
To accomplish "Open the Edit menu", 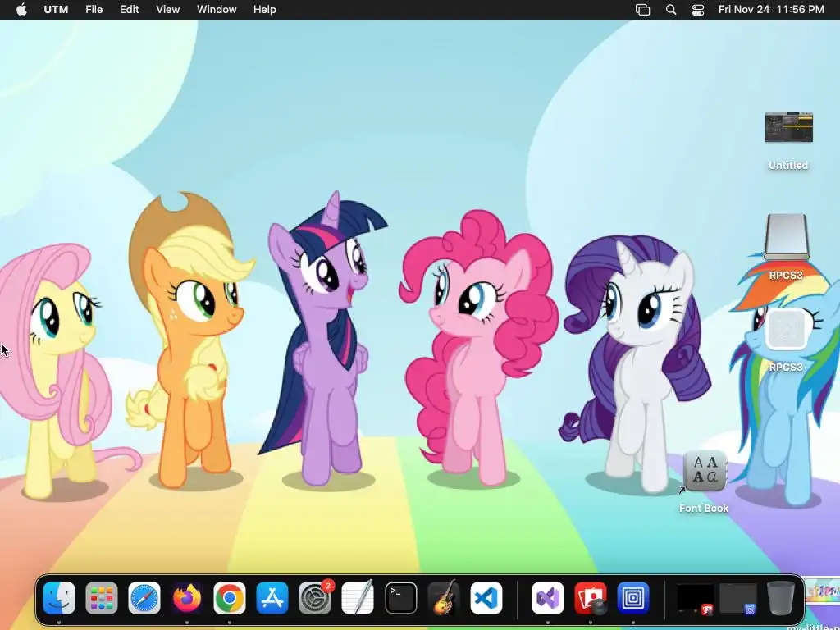I will pos(129,10).
